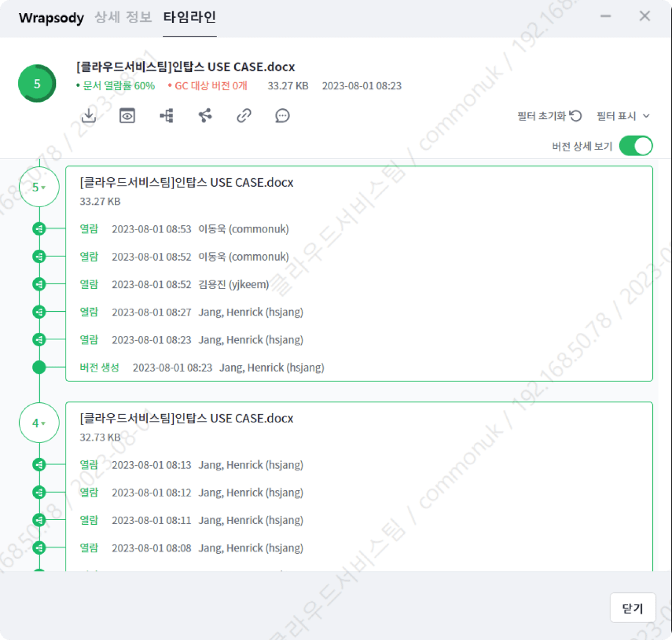672x640 pixels.
Task: Click the 08:53 이동욱 view event marker
Action: click(x=39, y=229)
